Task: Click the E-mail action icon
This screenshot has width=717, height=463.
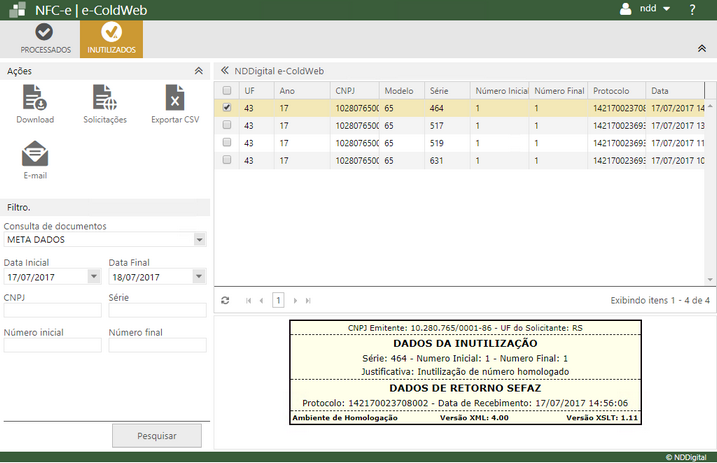Action: [x=35, y=155]
